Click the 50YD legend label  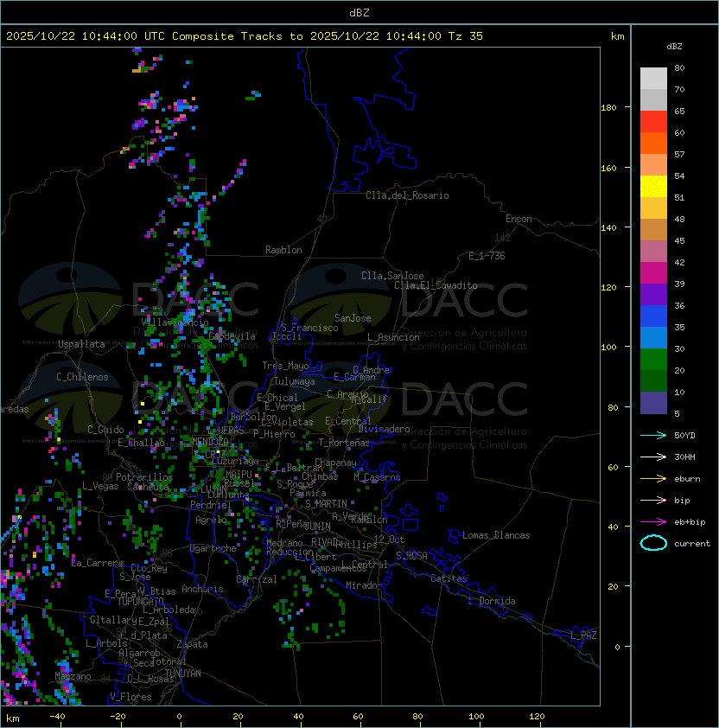pos(684,435)
